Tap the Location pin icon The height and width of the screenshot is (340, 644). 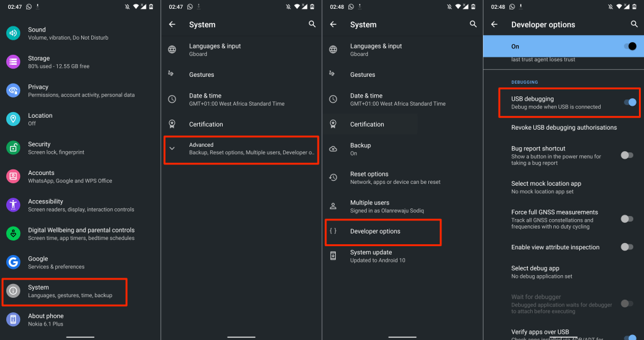point(13,119)
